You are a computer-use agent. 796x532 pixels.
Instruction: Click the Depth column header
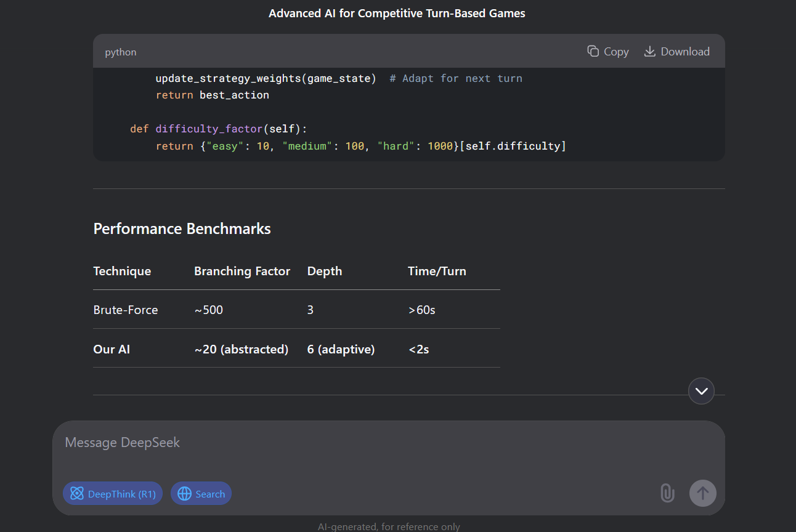coord(325,272)
